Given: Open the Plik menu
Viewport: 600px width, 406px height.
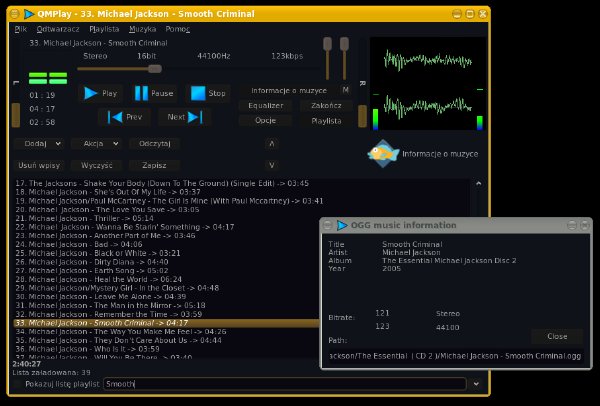Looking at the screenshot, I should pos(21,29).
